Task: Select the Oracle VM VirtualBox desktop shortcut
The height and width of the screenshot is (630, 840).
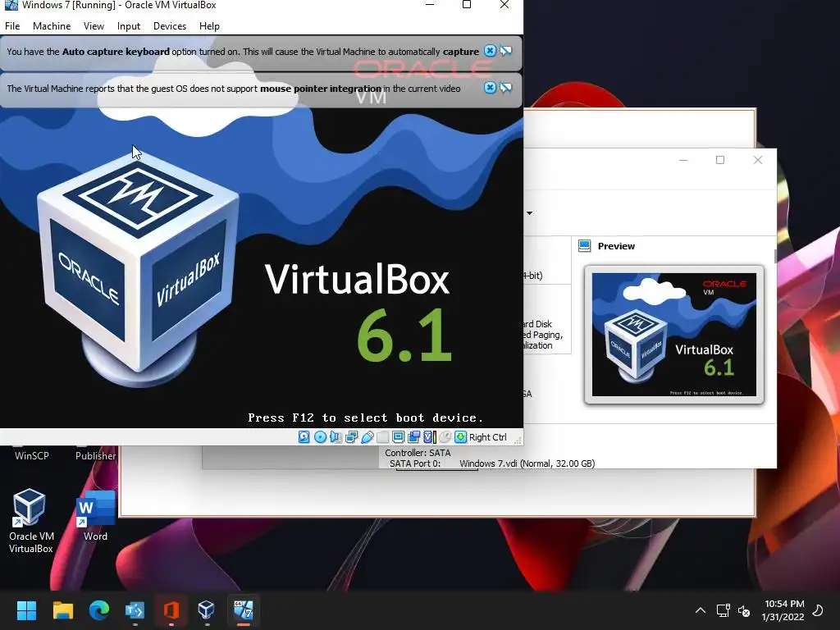Action: 30,521
